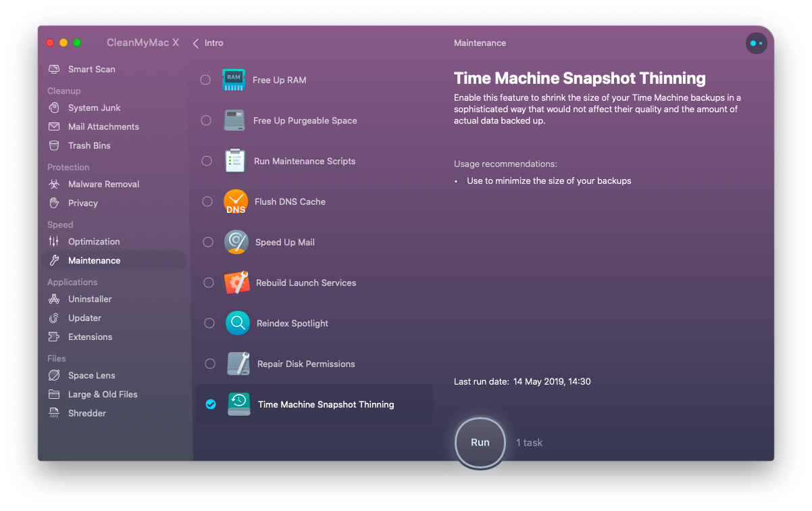The height and width of the screenshot is (511, 812).
Task: Click the orange Flush DNS Cache icon
Action: 236,201
